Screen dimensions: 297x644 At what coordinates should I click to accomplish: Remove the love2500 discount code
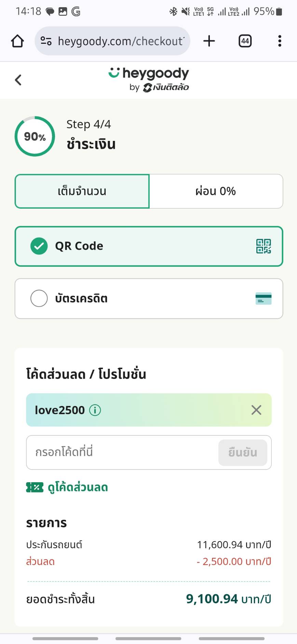point(256,410)
